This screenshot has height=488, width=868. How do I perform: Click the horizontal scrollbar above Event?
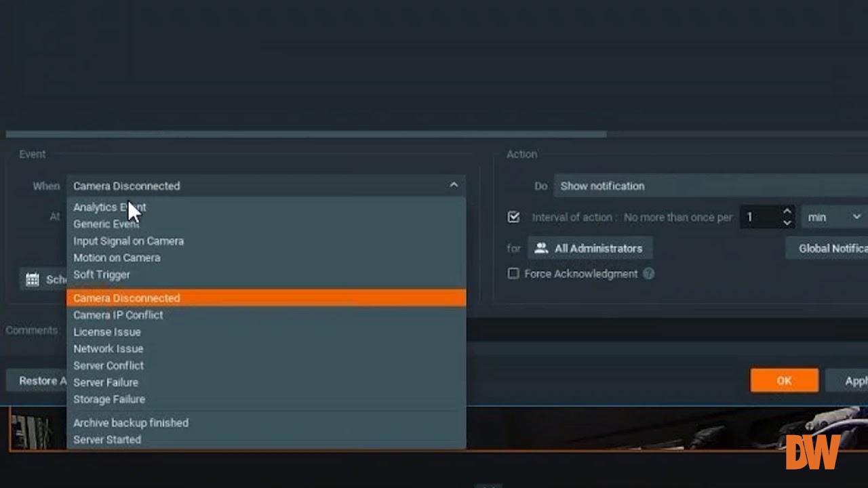(x=306, y=134)
